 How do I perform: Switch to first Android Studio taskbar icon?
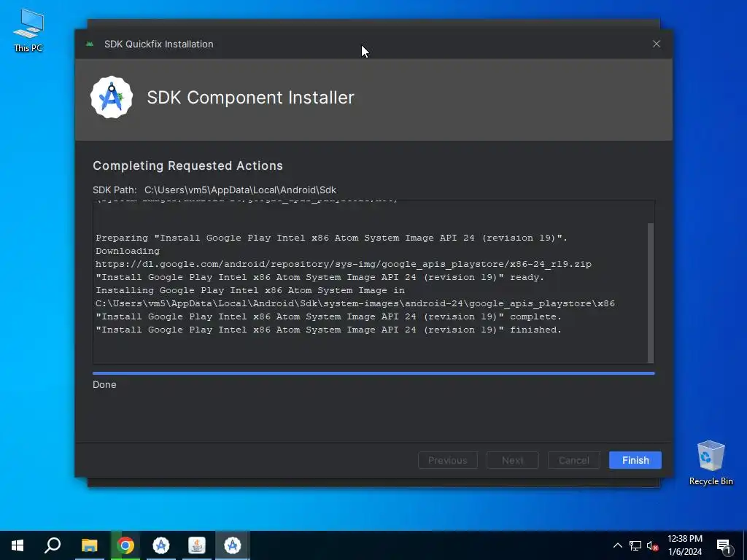[x=161, y=545]
